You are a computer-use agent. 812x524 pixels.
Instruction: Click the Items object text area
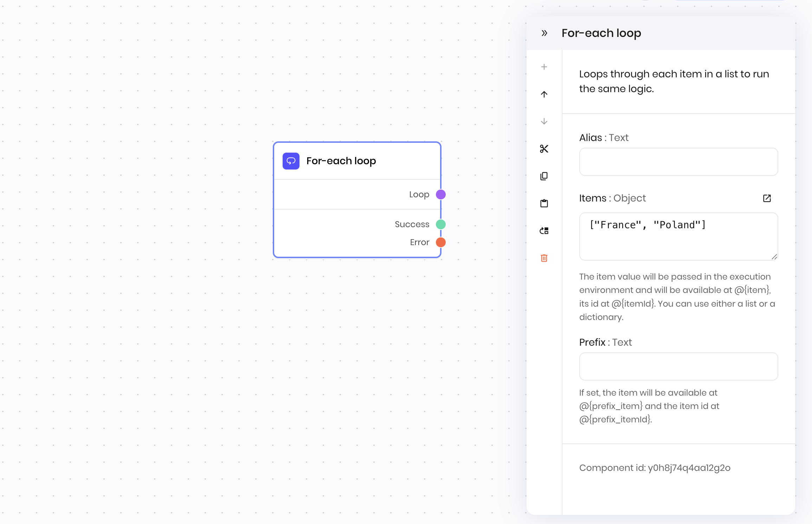tap(678, 236)
